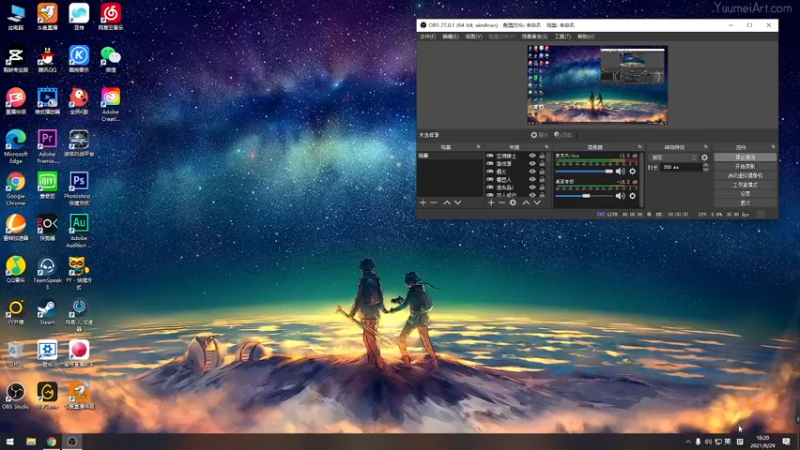Open the TeamSpeak 3 desktop shortcut
Image resolution: width=800 pixels, height=450 pixels.
pos(47,273)
